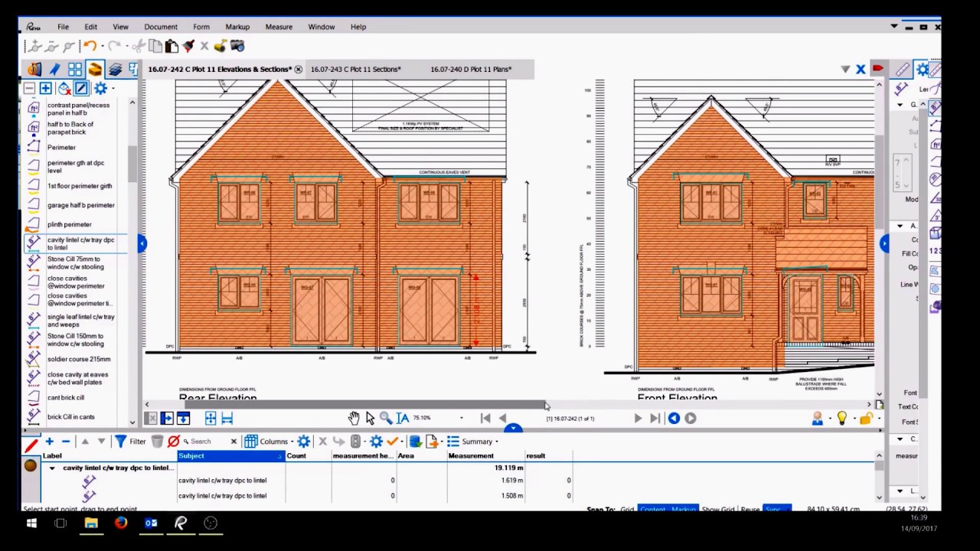Jump to the last page
The width and height of the screenshot is (980, 551).
point(655,418)
